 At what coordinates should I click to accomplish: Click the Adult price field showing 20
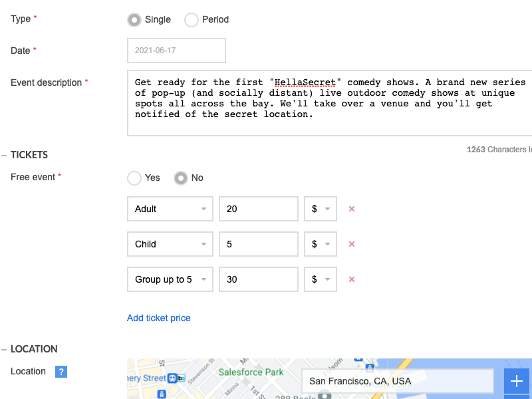click(x=259, y=209)
